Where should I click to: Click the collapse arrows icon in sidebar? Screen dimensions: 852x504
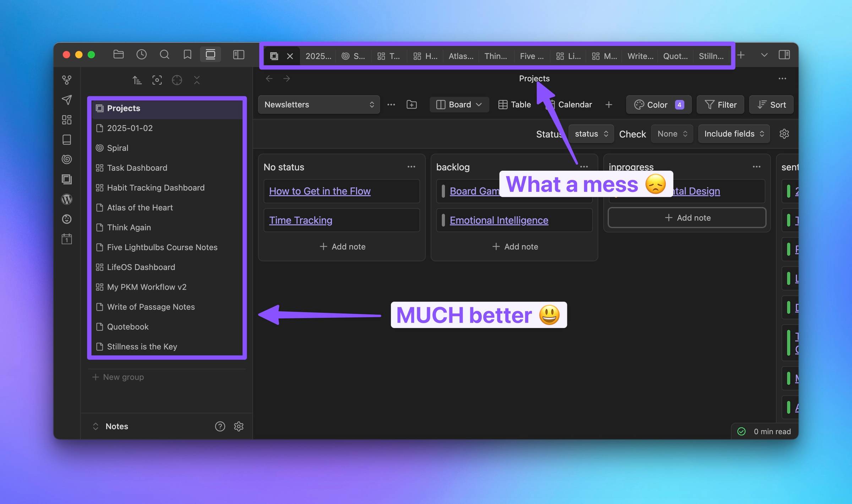197,80
